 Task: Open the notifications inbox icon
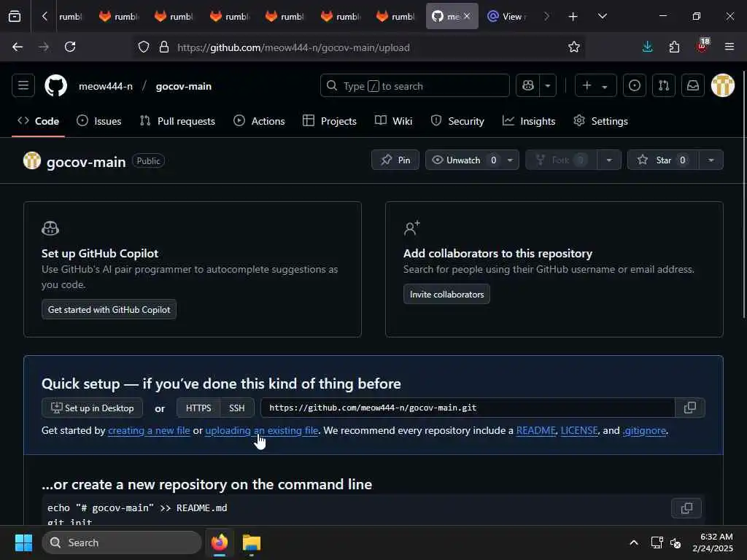[693, 86]
